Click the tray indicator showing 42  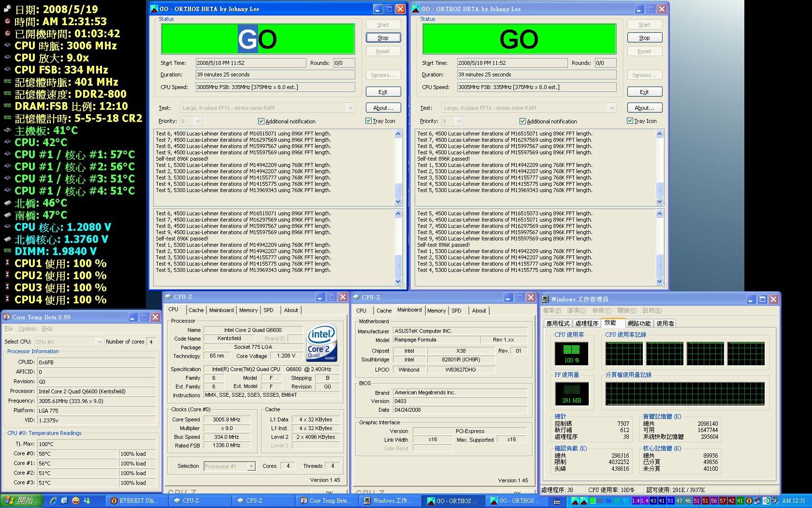tap(731, 501)
